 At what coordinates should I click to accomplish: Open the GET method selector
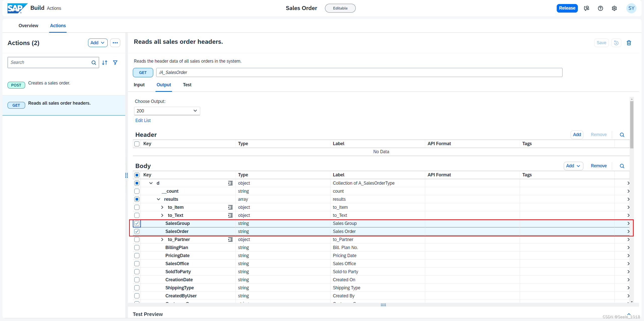(143, 72)
